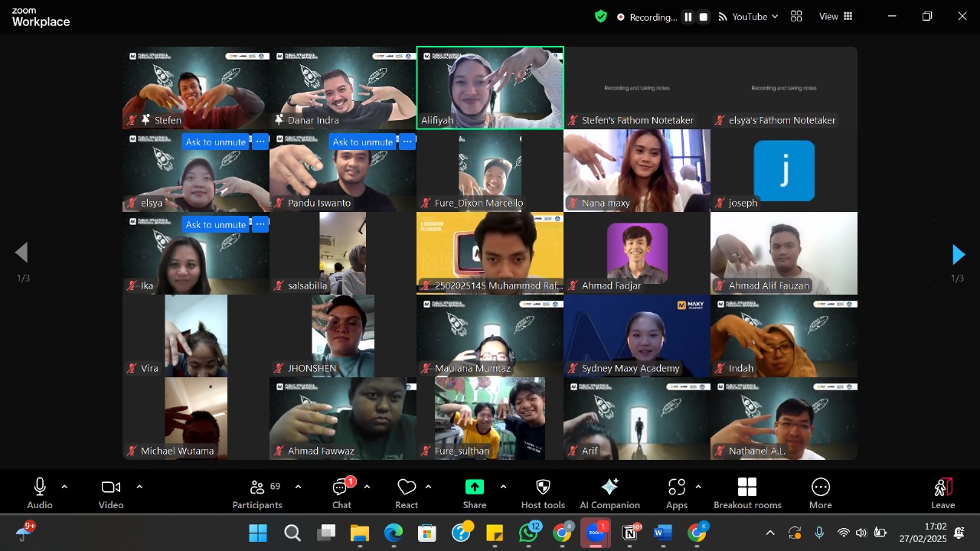980x551 pixels.
Task: Click joseph's avatar tile
Action: point(784,170)
